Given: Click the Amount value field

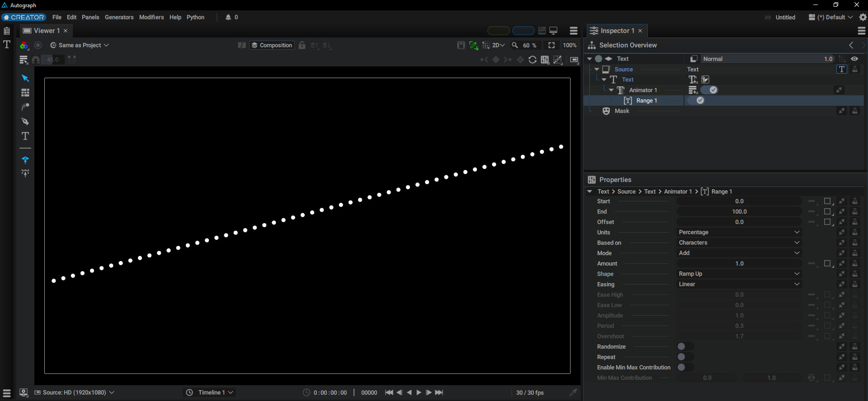Looking at the screenshot, I should click(x=739, y=264).
